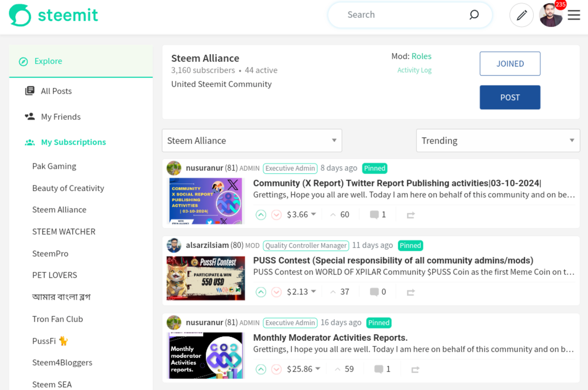This screenshot has height=390, width=588.
Task: Open the PussFi community
Action: pyautogui.click(x=50, y=341)
